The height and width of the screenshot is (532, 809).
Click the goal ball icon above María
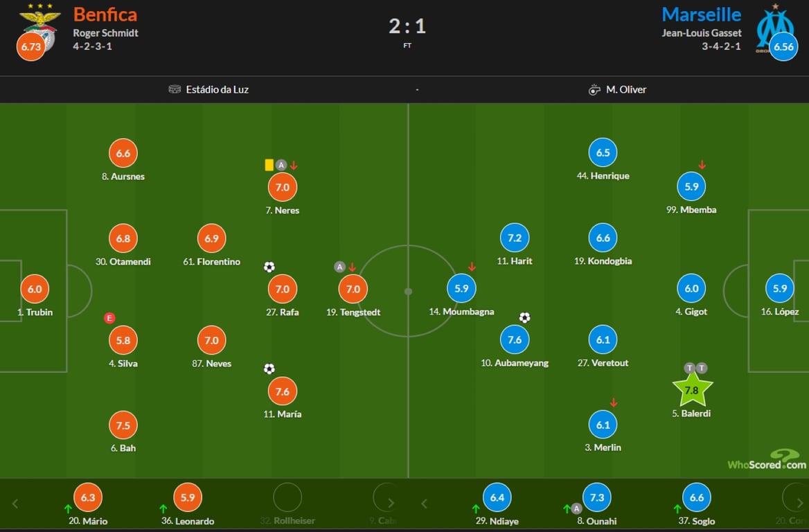click(x=269, y=369)
